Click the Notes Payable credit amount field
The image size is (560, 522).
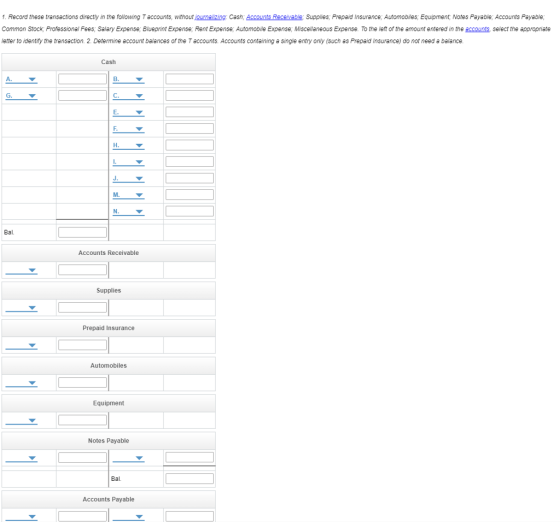point(190,457)
